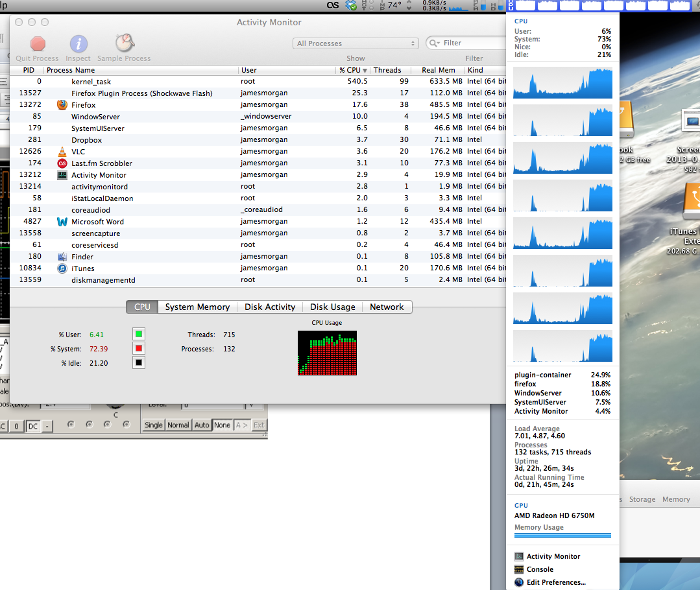700x590 pixels.
Task: Open the network speed menu bar item
Action: click(x=445, y=5)
